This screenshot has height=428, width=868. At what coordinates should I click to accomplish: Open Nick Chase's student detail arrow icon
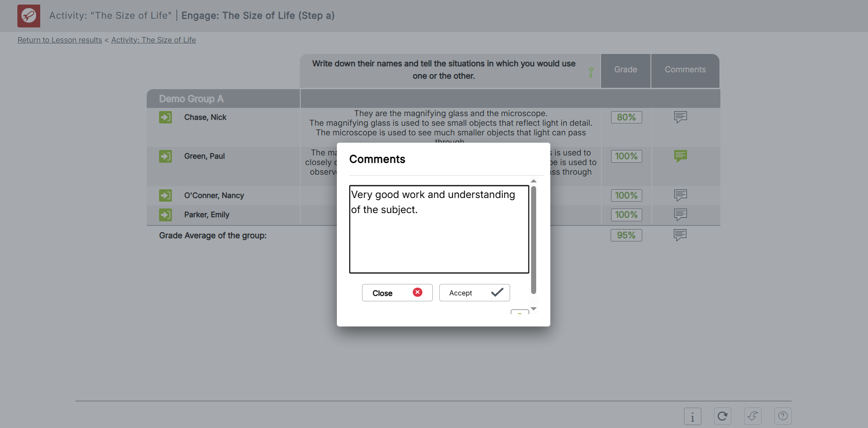coord(165,118)
